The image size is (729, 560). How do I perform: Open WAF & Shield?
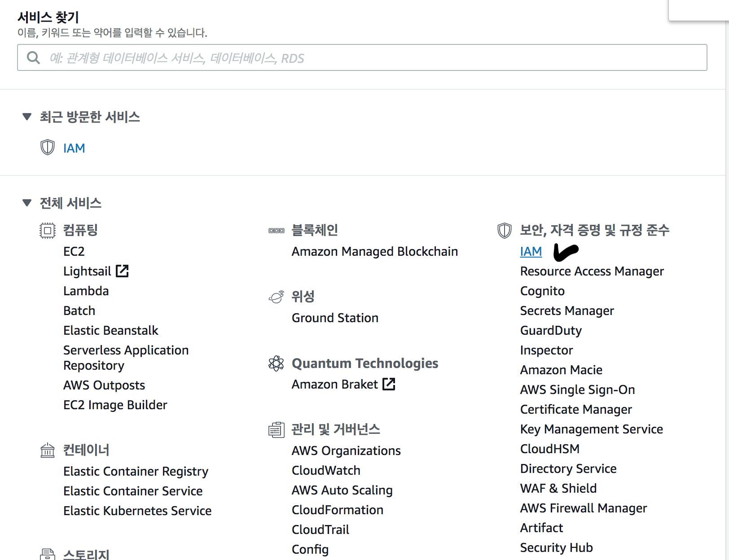click(558, 489)
